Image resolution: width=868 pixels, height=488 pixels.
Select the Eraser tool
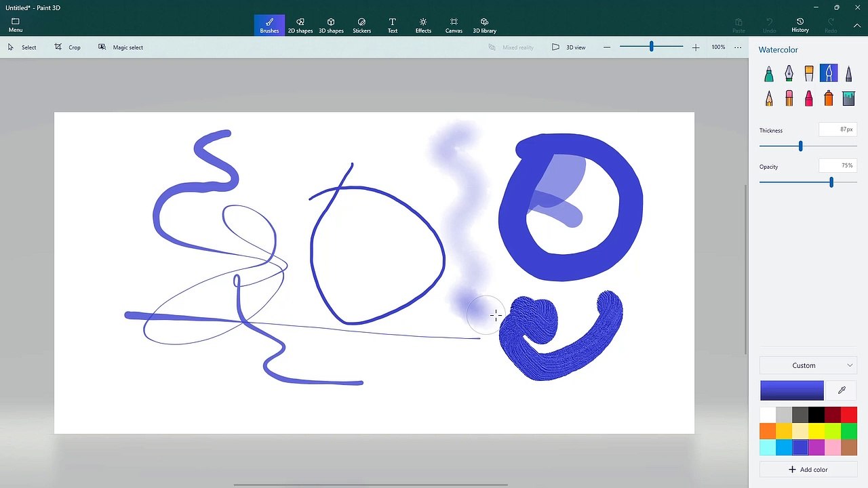click(x=789, y=98)
